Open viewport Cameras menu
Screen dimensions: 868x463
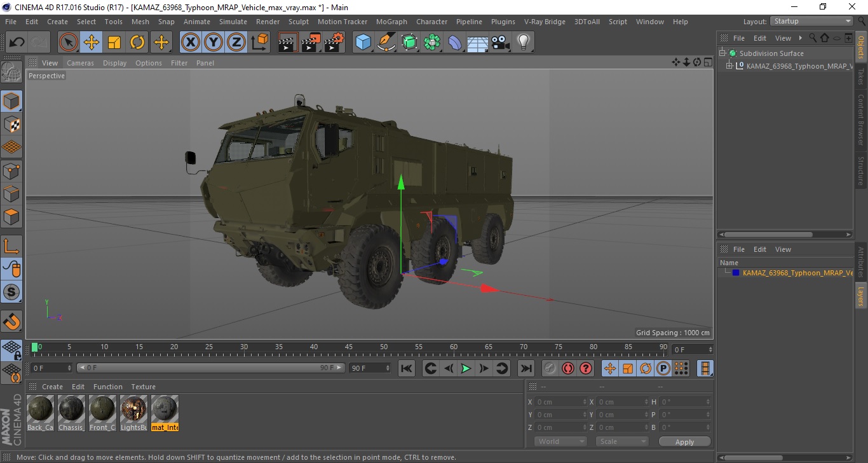point(80,63)
